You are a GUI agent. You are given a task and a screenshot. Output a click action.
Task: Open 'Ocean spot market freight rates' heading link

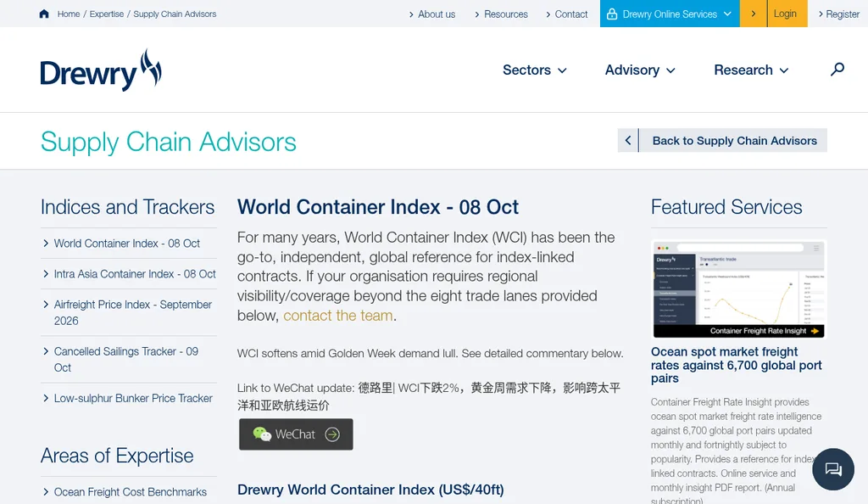(737, 365)
